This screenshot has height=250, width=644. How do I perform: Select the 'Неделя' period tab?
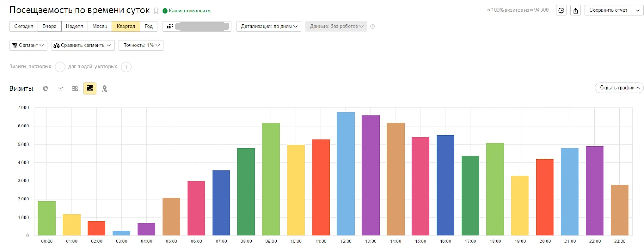(74, 26)
